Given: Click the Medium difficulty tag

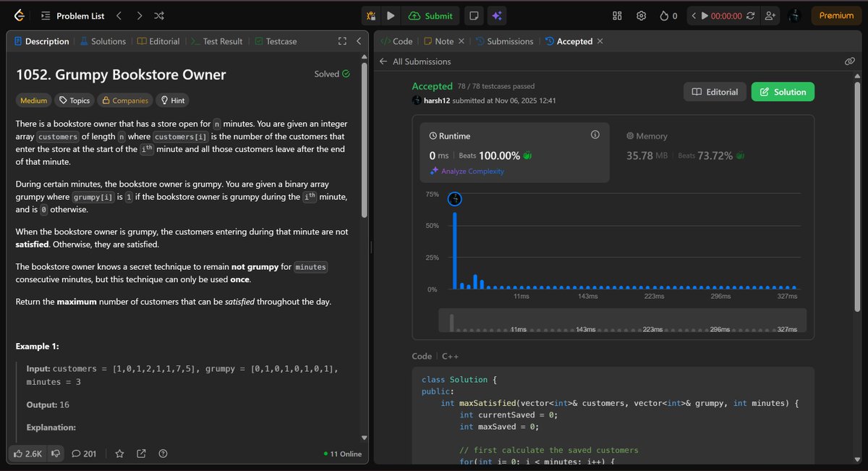Looking at the screenshot, I should click(34, 101).
